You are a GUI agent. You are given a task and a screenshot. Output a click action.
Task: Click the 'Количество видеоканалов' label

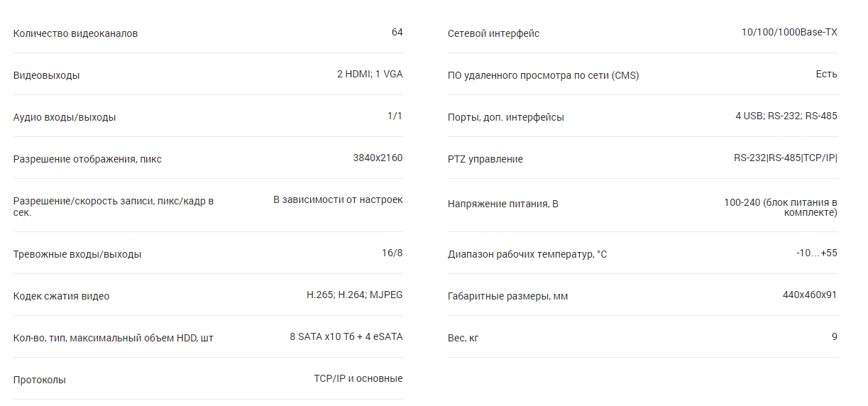coord(75,33)
